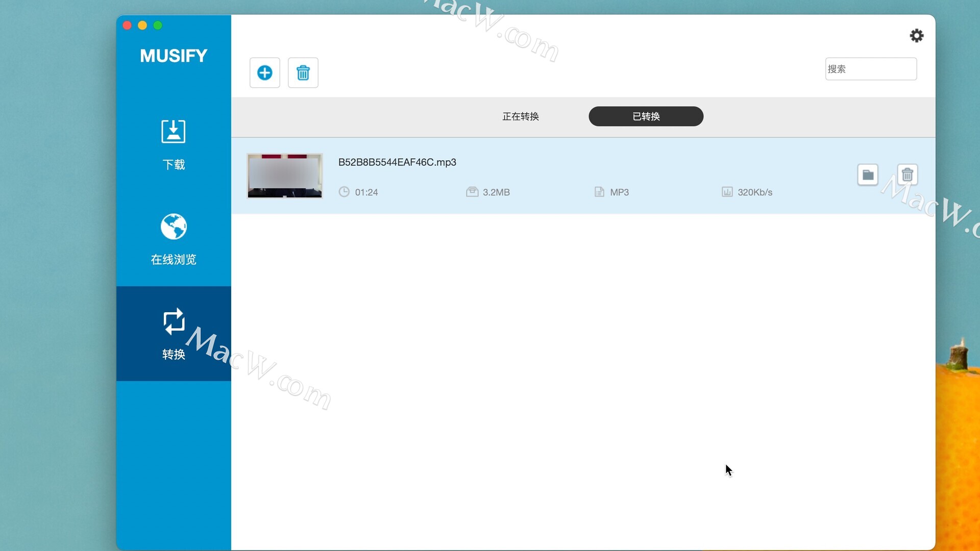The width and height of the screenshot is (980, 551).
Task: Open the 下载 download section
Action: click(174, 144)
